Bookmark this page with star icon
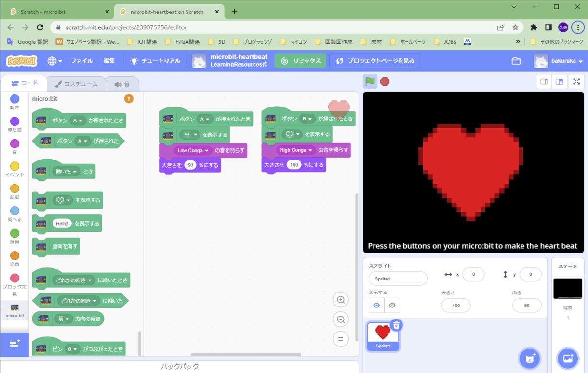 (515, 27)
